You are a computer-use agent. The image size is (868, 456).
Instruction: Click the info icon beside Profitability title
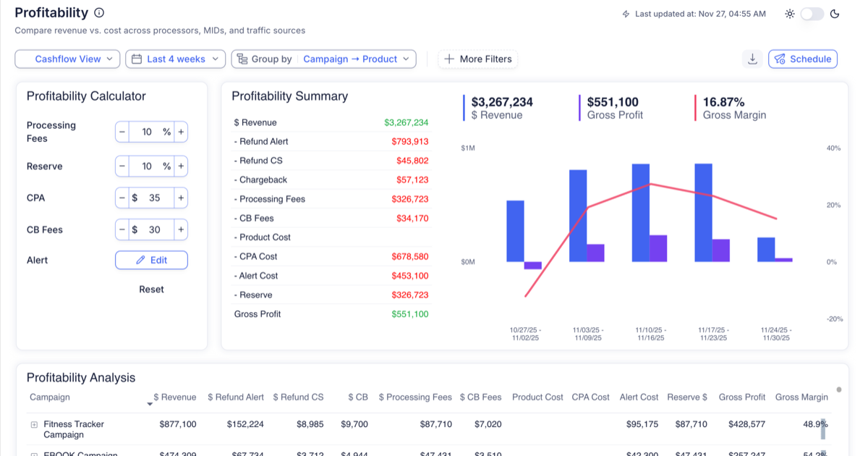pyautogui.click(x=99, y=13)
